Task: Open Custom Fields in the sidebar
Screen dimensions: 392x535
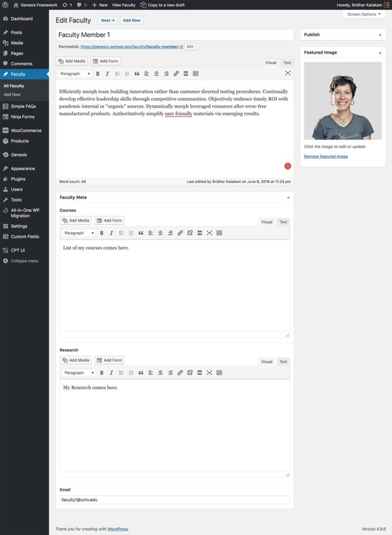Action: (24, 236)
